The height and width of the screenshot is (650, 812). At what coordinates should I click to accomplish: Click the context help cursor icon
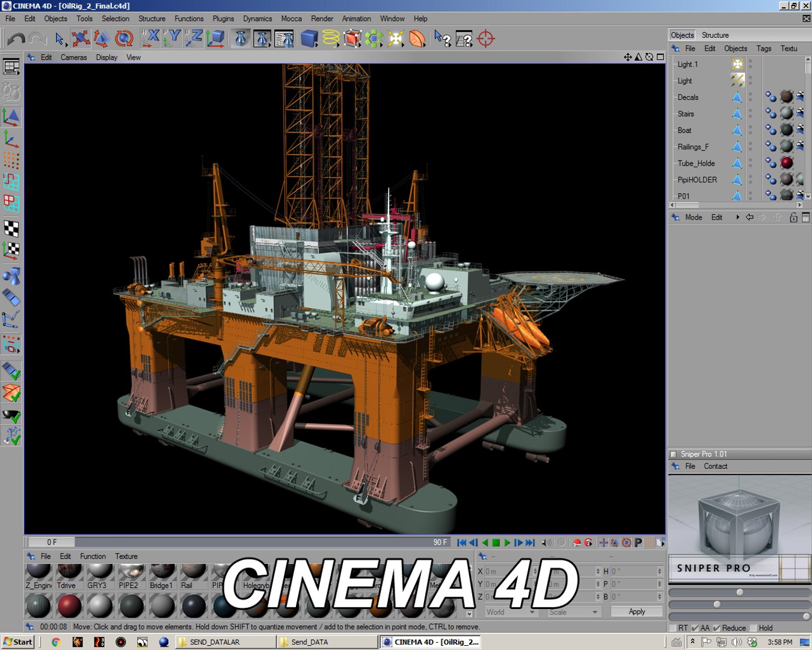[x=443, y=39]
